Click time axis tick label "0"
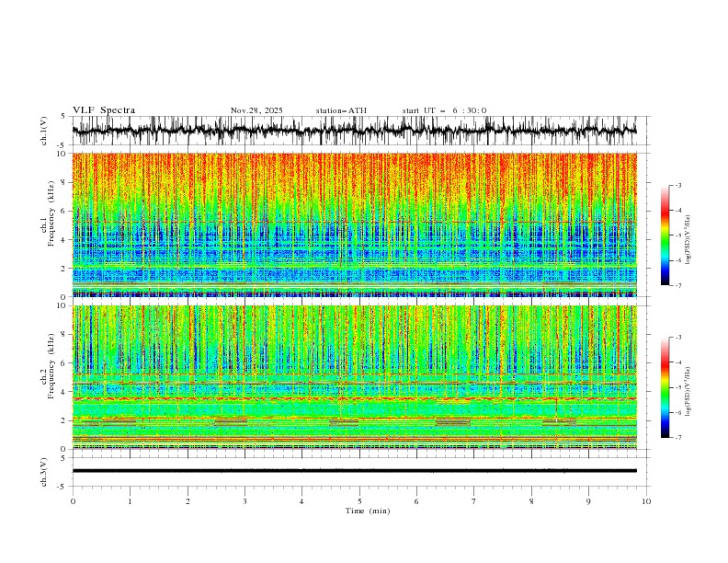728x563 pixels. coord(73,501)
